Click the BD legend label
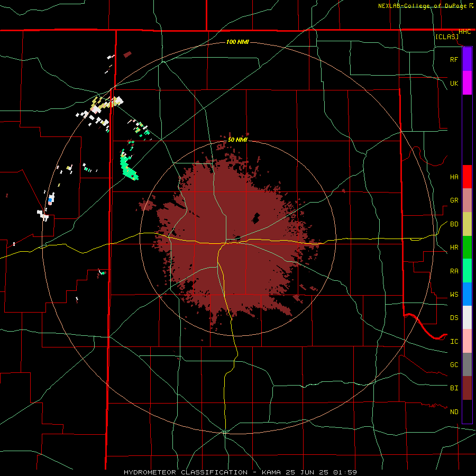The image size is (476, 476). pos(454,224)
